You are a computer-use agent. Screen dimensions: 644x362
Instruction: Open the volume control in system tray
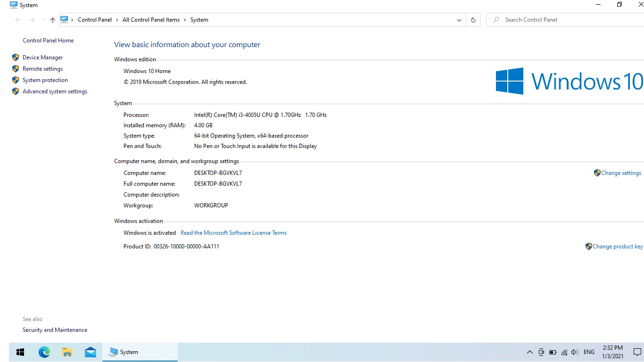tap(575, 352)
